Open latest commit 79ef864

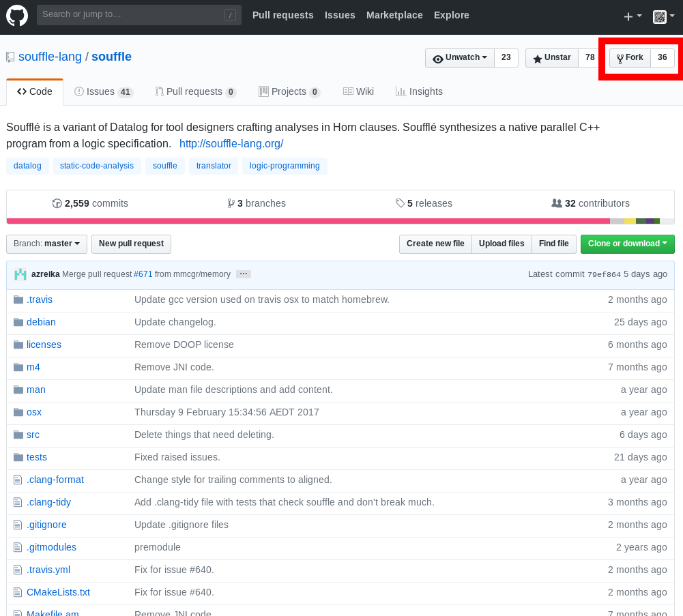coord(604,274)
